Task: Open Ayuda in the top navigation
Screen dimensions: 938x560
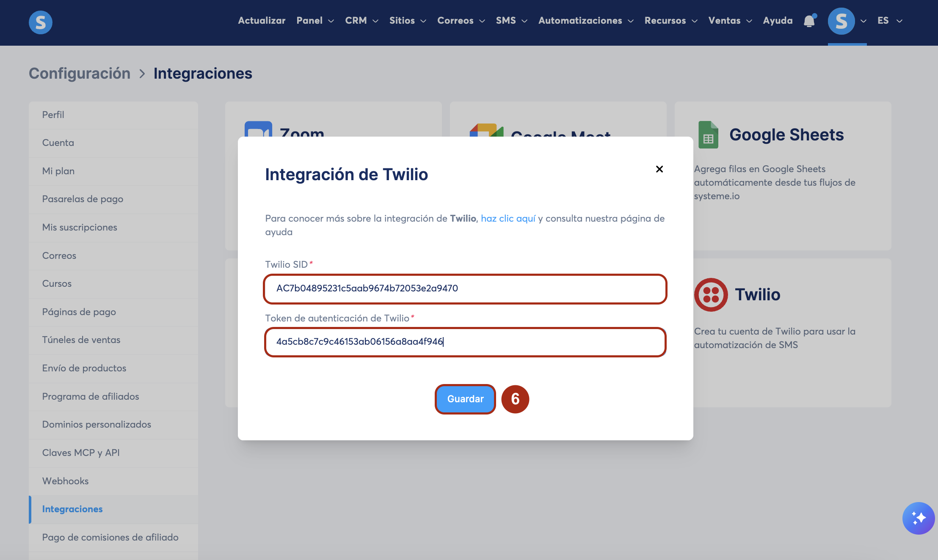Action: tap(778, 21)
